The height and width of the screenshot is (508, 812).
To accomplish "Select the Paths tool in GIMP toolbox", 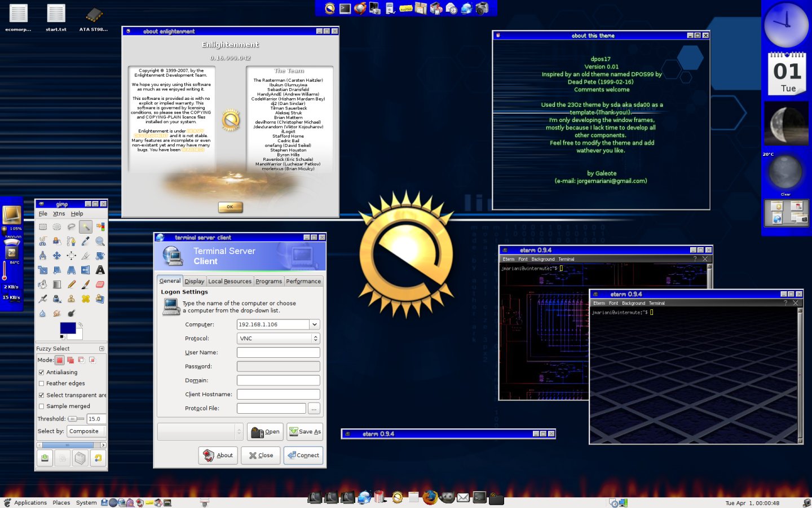I will point(71,241).
